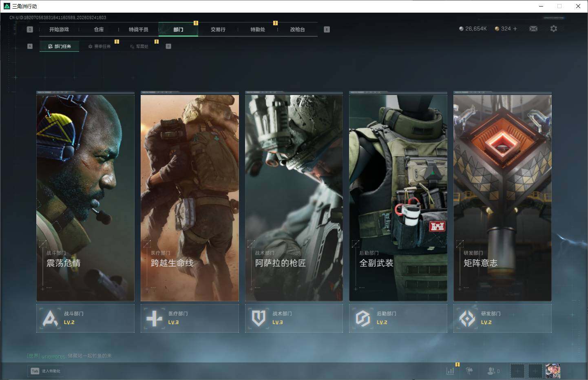This screenshot has width=588, height=380.
Task: Click the 后勤部门 hexagon icon
Action: 363,318
